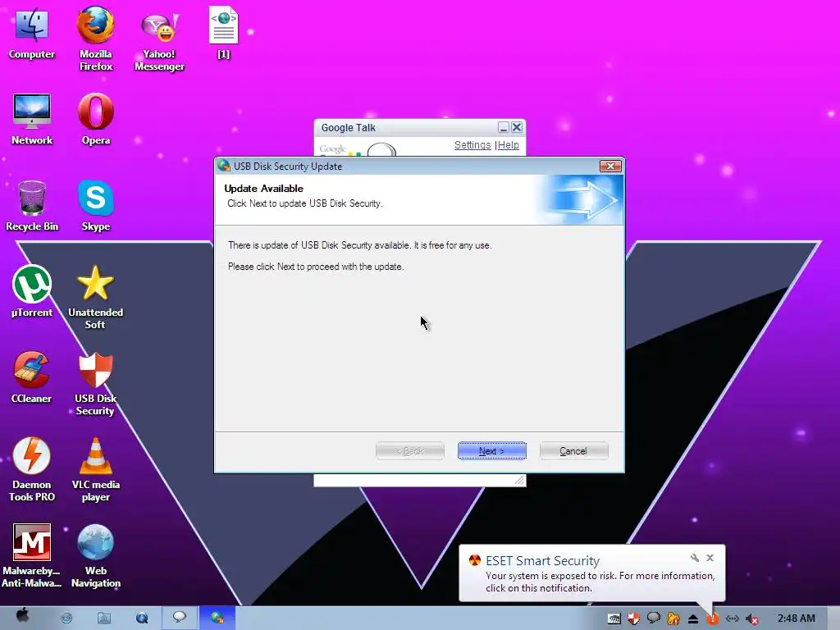Click the network connection tray icon
This screenshot has width=840, height=630.
point(733,619)
